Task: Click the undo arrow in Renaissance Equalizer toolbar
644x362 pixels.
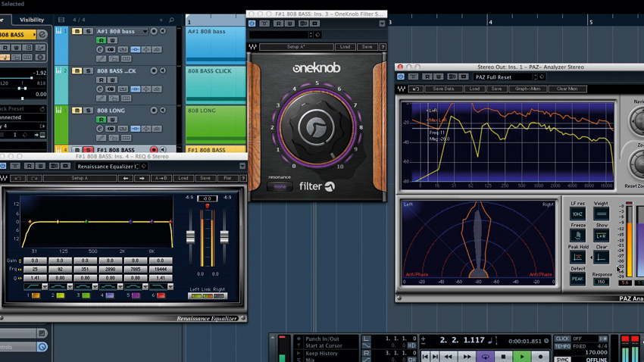Action: (17, 178)
